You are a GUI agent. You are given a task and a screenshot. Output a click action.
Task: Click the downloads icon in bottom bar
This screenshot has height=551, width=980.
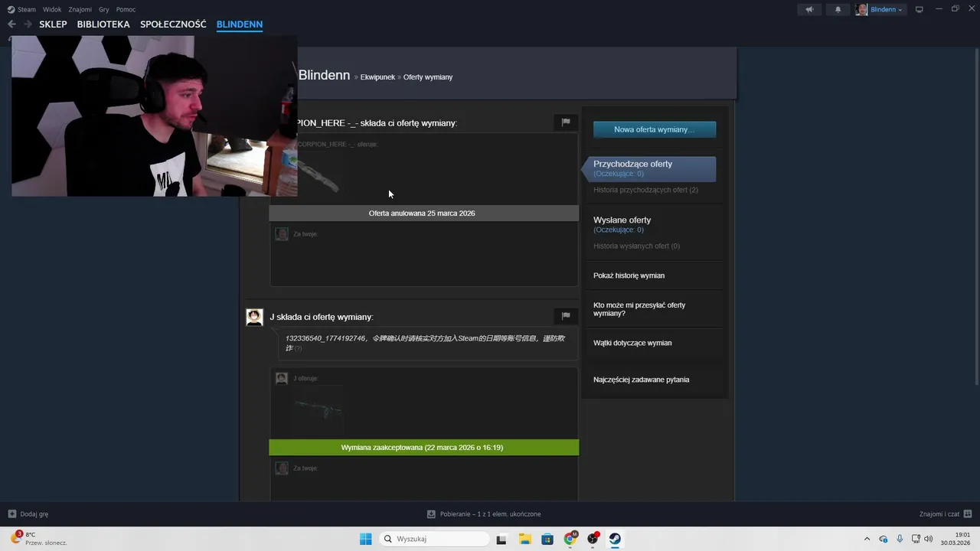(431, 514)
